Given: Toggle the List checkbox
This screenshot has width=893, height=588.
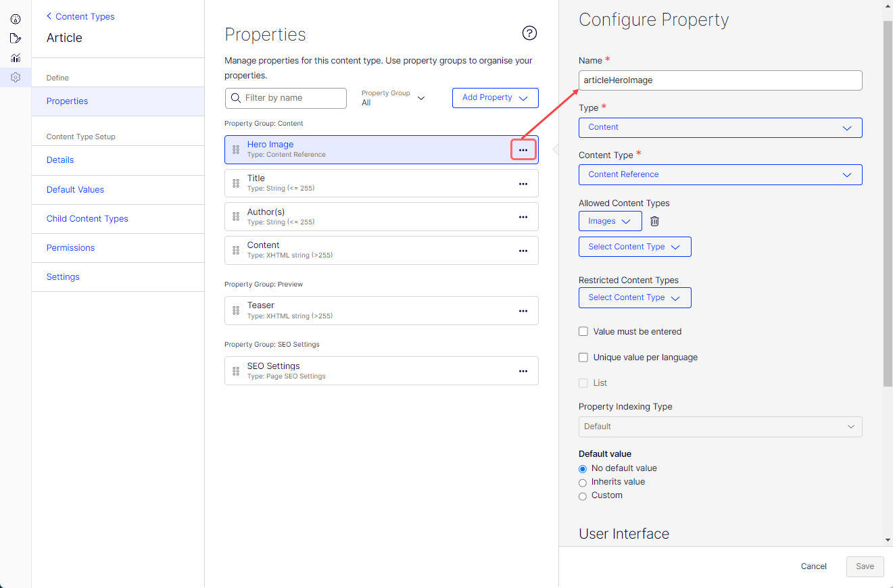Looking at the screenshot, I should coord(583,383).
